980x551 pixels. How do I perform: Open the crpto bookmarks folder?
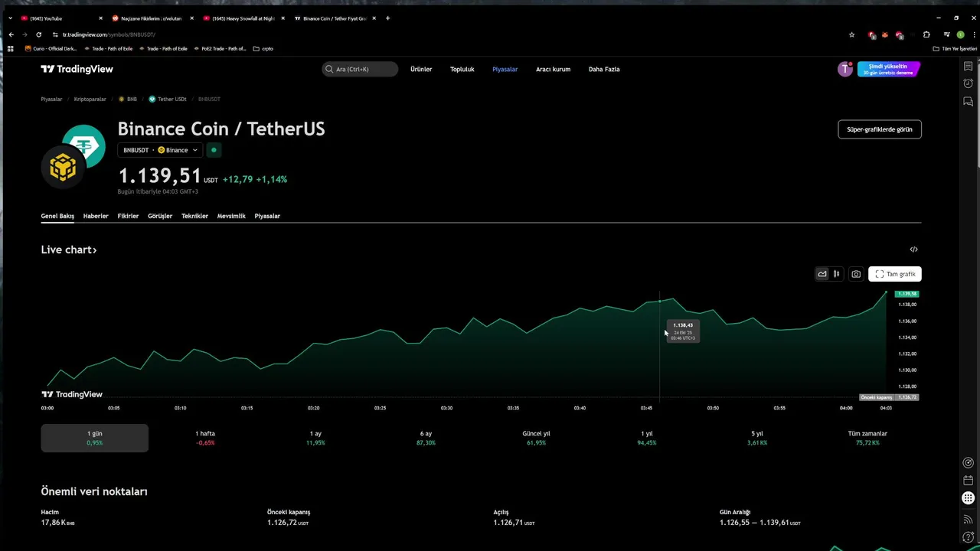(x=263, y=48)
